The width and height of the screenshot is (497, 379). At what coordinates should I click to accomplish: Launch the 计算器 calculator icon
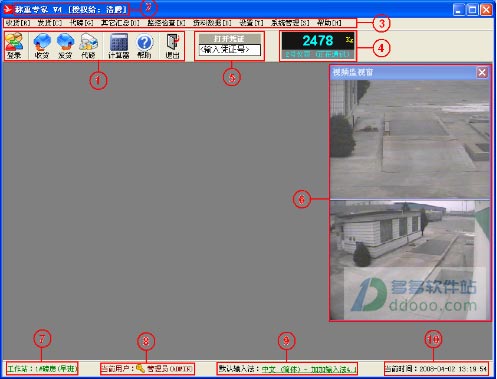(x=119, y=46)
